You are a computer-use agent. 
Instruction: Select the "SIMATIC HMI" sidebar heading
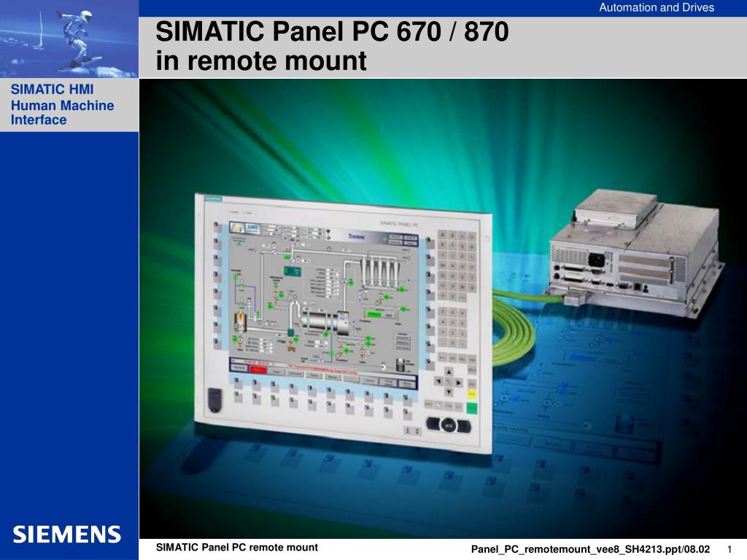[52, 89]
